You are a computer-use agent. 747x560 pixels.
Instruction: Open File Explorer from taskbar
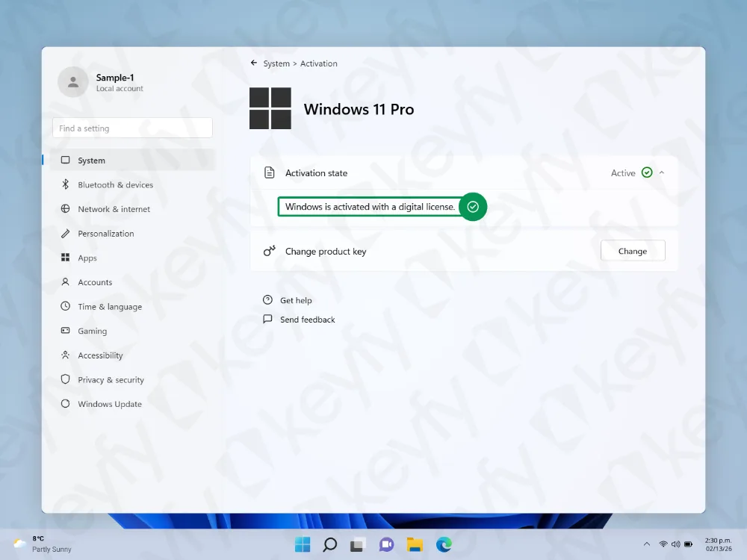tap(415, 544)
